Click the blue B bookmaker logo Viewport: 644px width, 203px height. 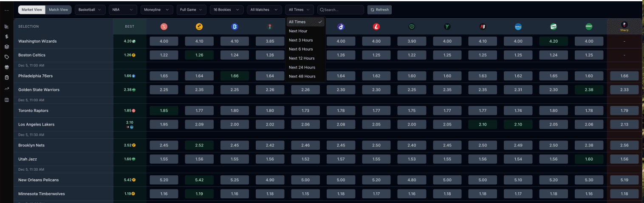click(234, 26)
